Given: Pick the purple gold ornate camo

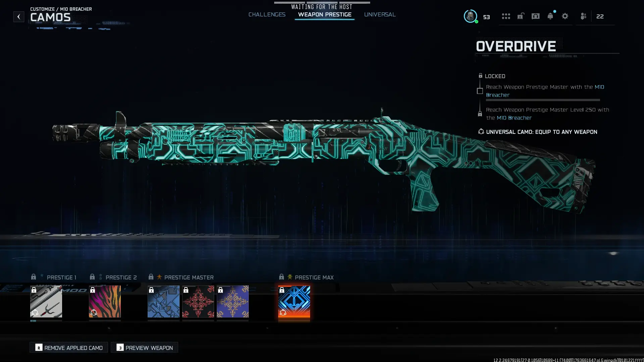Looking at the screenshot, I should (233, 301).
